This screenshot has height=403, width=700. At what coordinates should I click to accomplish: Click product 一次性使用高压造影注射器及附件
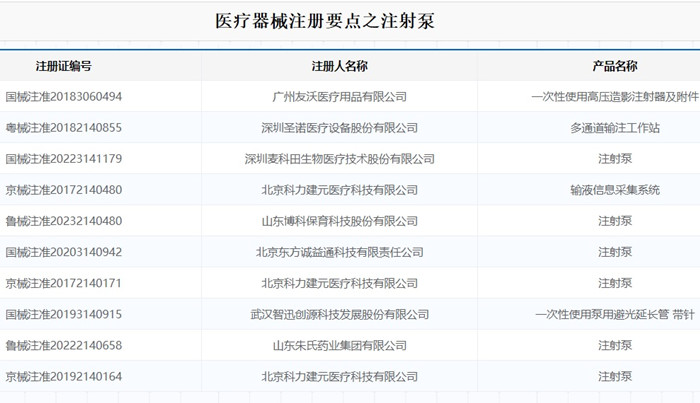(x=615, y=96)
